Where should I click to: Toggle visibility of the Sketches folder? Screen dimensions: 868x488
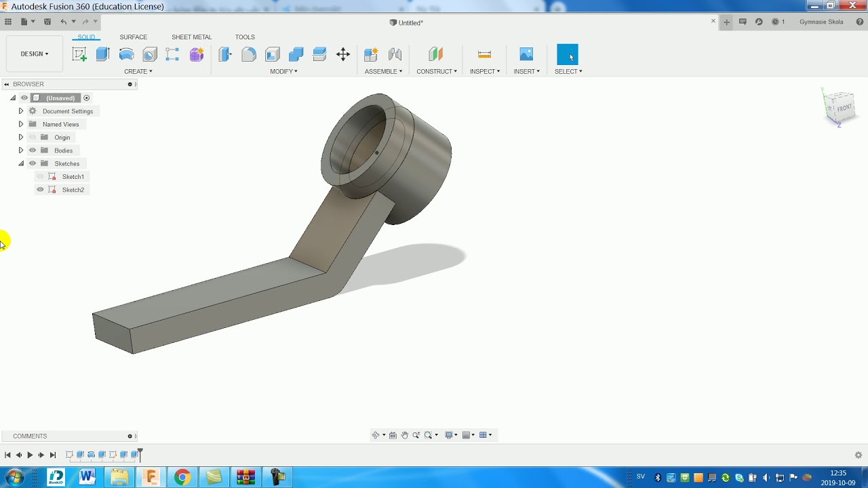33,163
